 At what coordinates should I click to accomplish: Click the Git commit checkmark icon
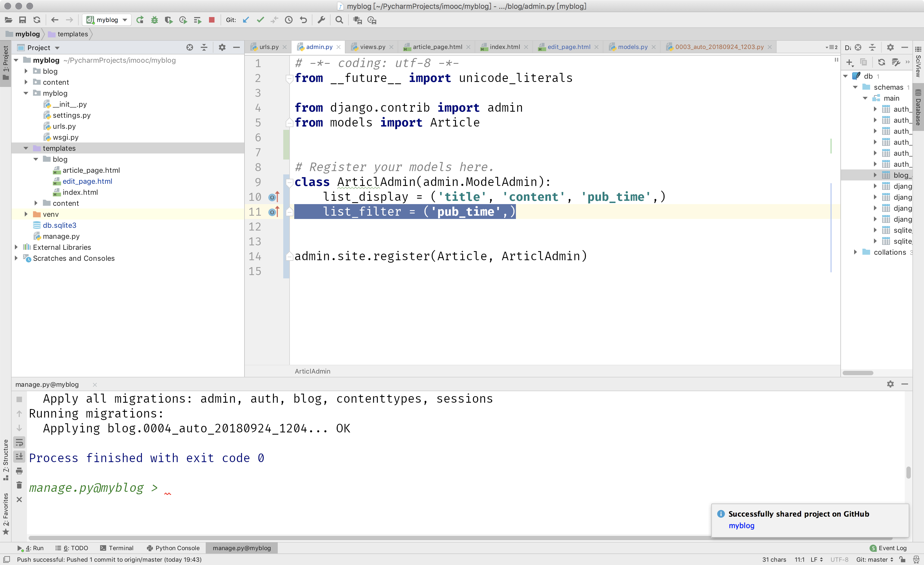point(260,20)
